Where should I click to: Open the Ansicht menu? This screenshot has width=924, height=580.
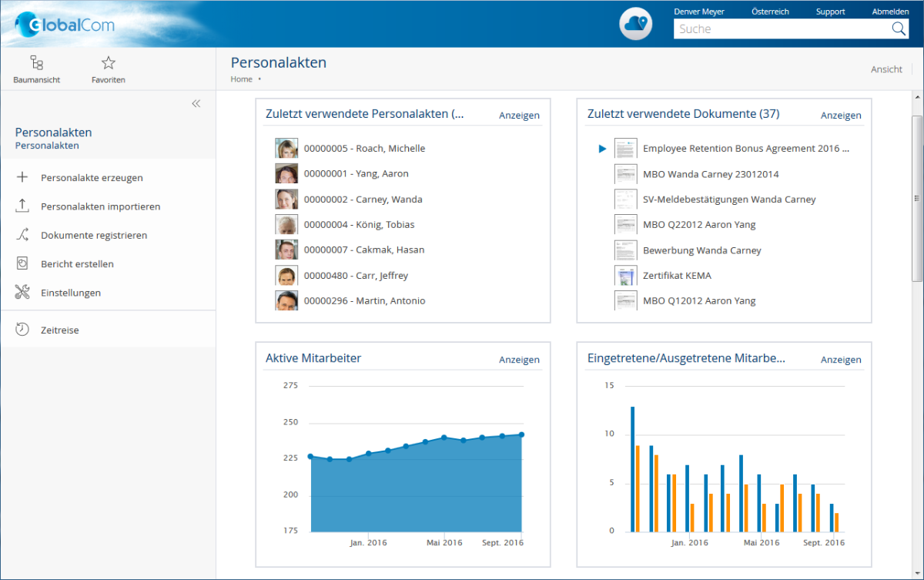[x=886, y=69]
